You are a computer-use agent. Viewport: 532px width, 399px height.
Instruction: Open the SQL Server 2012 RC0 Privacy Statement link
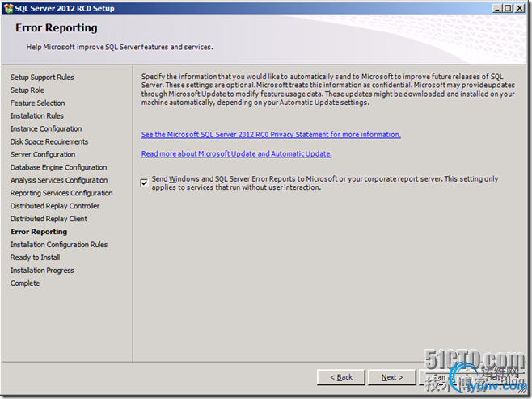tap(271, 135)
